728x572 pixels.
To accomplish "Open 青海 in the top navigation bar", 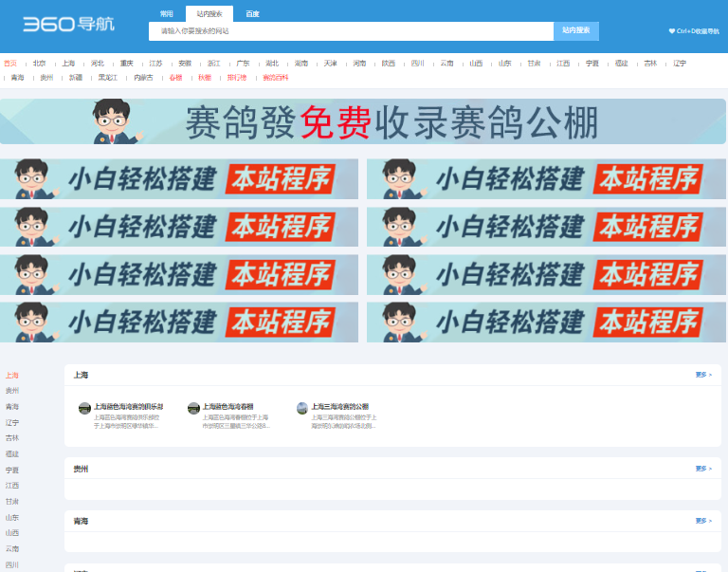I will 18,78.
